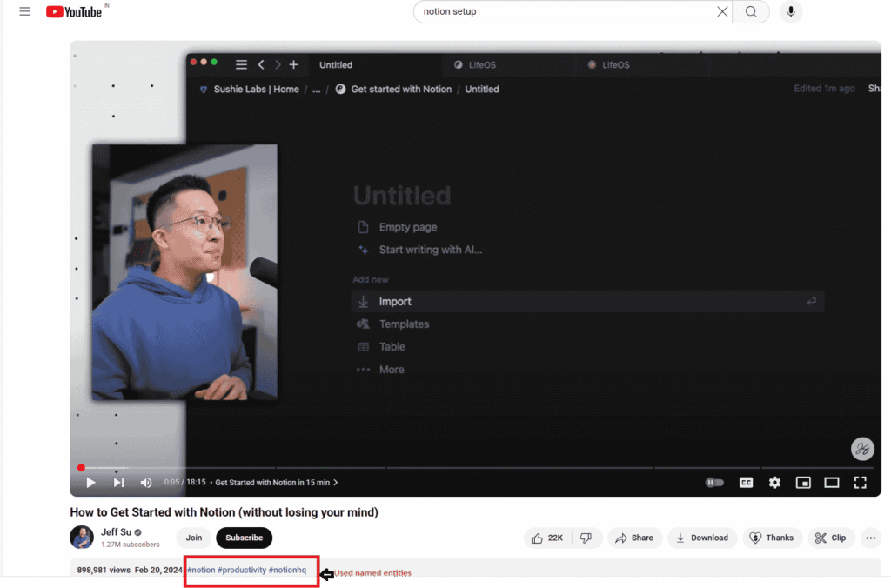Open the #productivity hashtag

click(242, 570)
